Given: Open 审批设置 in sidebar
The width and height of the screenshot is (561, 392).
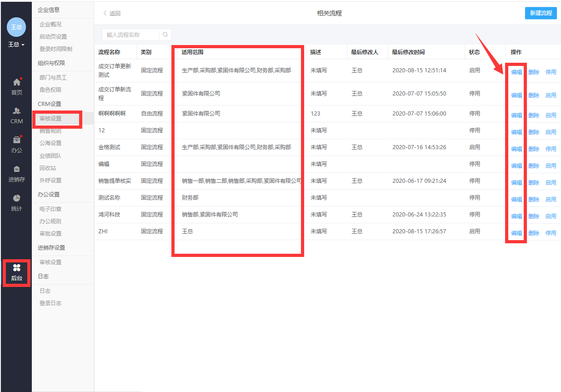Looking at the screenshot, I should pyautogui.click(x=50, y=234).
